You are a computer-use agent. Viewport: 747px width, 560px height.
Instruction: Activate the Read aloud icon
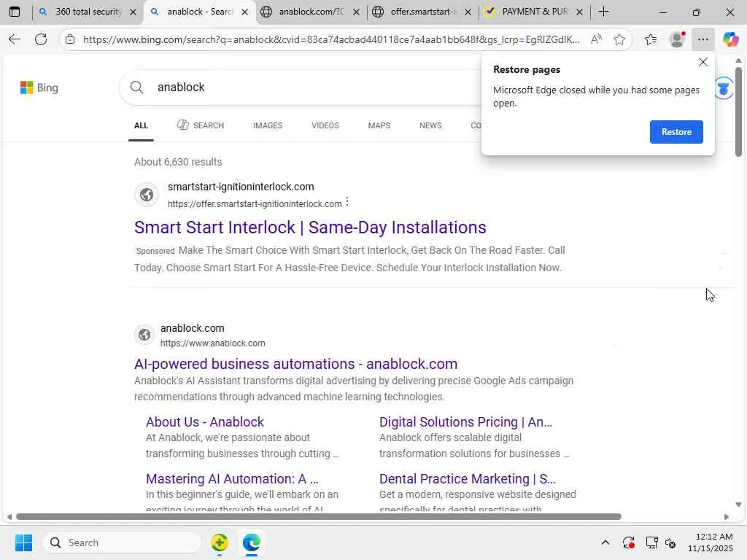(595, 39)
